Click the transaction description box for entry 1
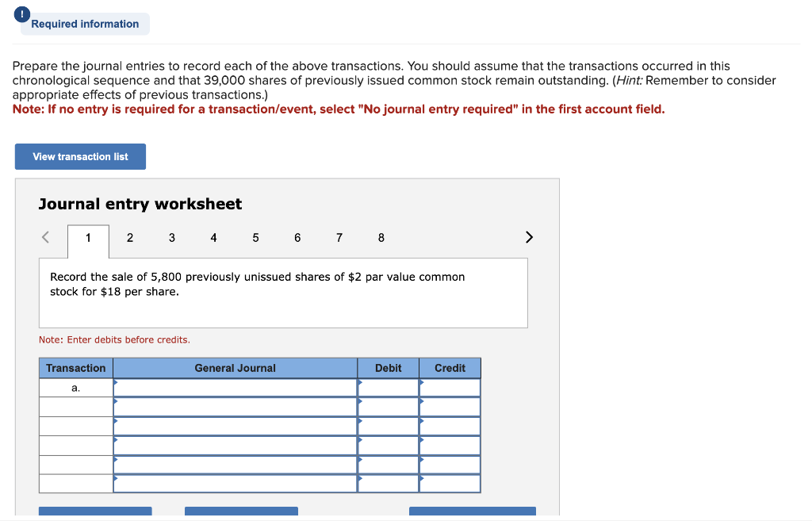 (283, 292)
